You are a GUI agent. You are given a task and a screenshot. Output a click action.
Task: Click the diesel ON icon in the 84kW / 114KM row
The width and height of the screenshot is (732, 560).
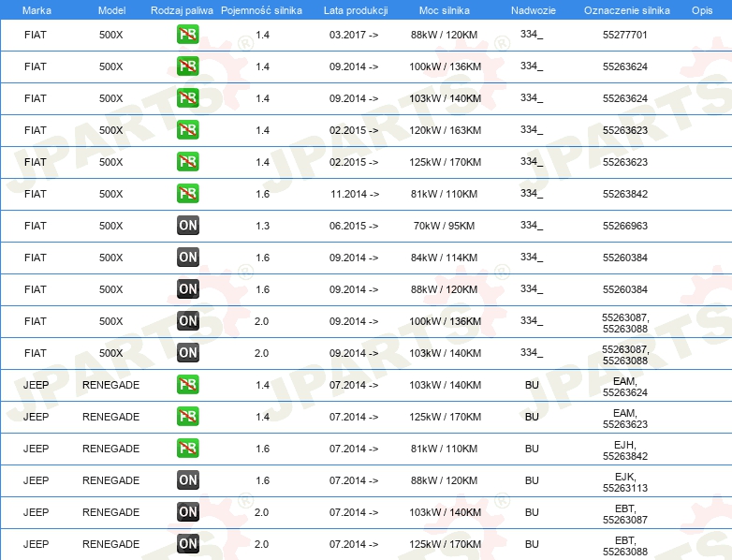tap(187, 258)
